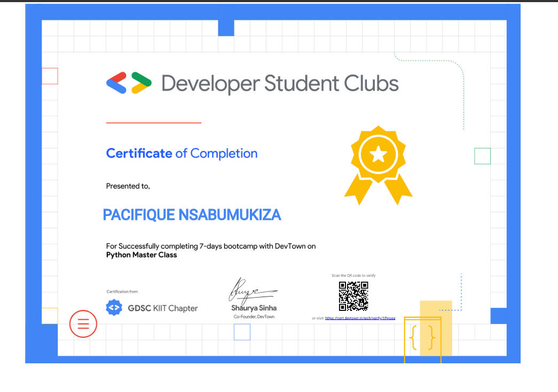This screenshot has width=558, height=392.
Task: Click the 'Python Master Class' text
Action: click(x=142, y=255)
